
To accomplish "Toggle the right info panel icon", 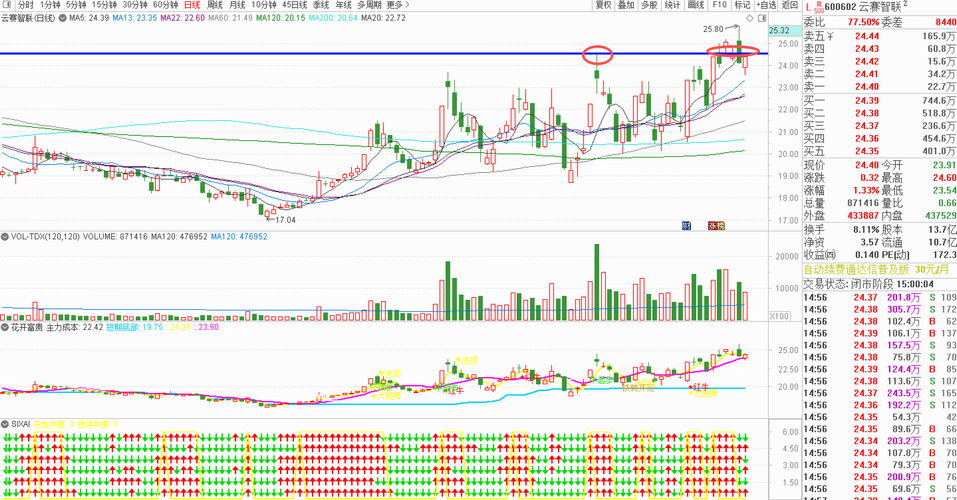I will pyautogui.click(x=762, y=18).
